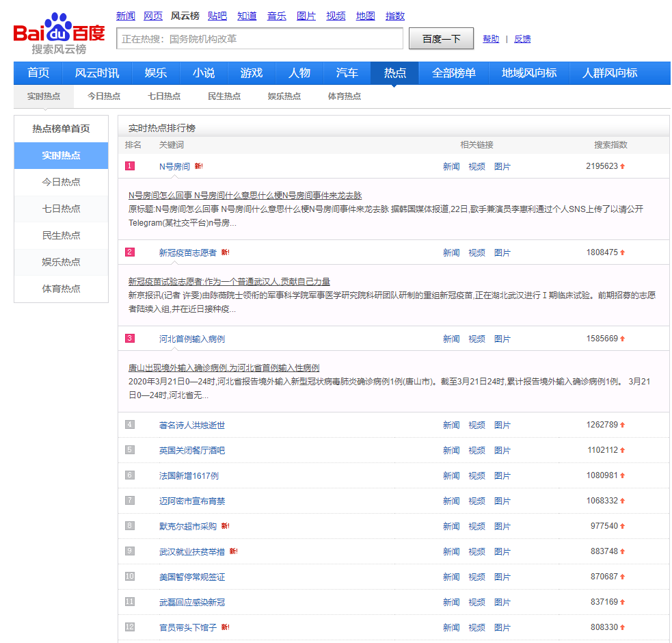Image resolution: width=672 pixels, height=643 pixels.
Task: Select 娱乐热点 in the left sidebar
Action: [61, 262]
